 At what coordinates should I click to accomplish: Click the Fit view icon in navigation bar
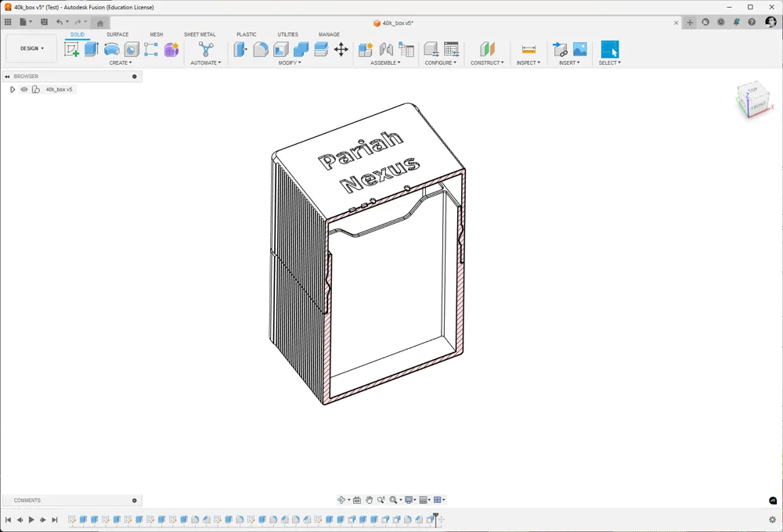pyautogui.click(x=393, y=499)
